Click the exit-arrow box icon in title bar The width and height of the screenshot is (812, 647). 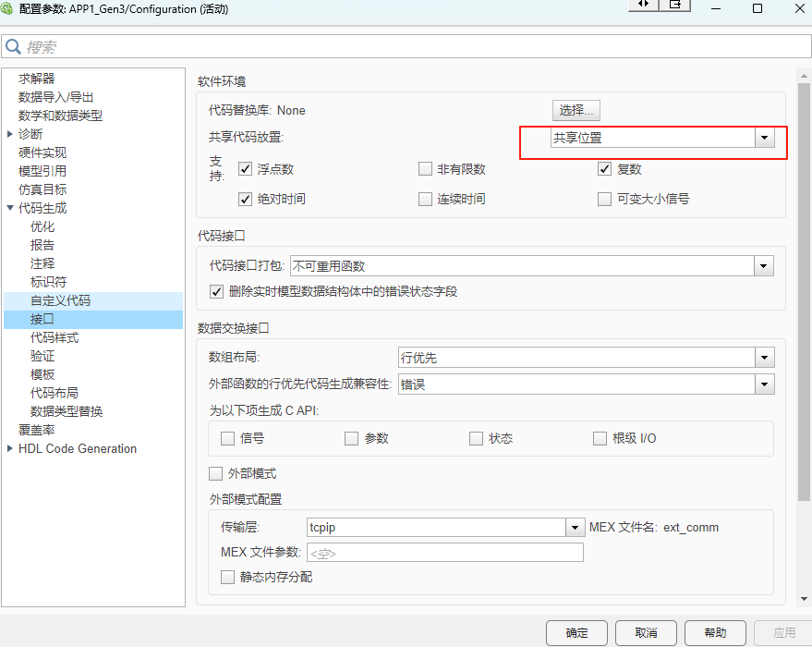674,5
